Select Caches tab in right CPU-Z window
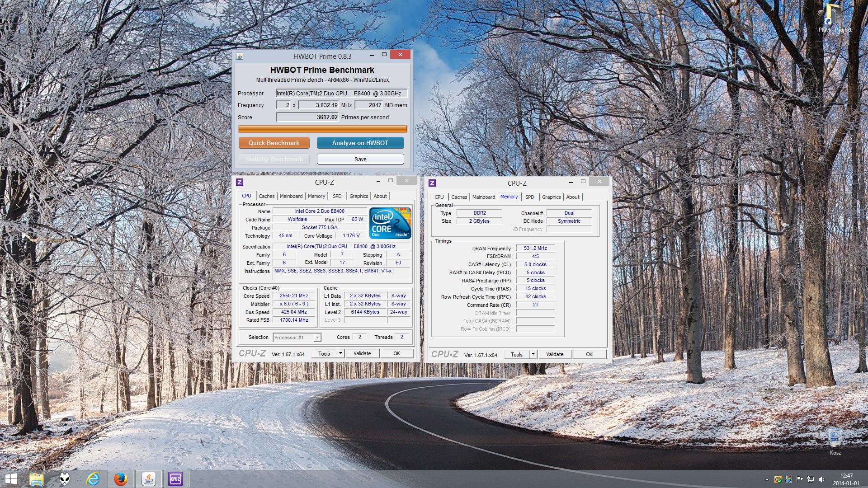The height and width of the screenshot is (488, 868). coord(459,197)
